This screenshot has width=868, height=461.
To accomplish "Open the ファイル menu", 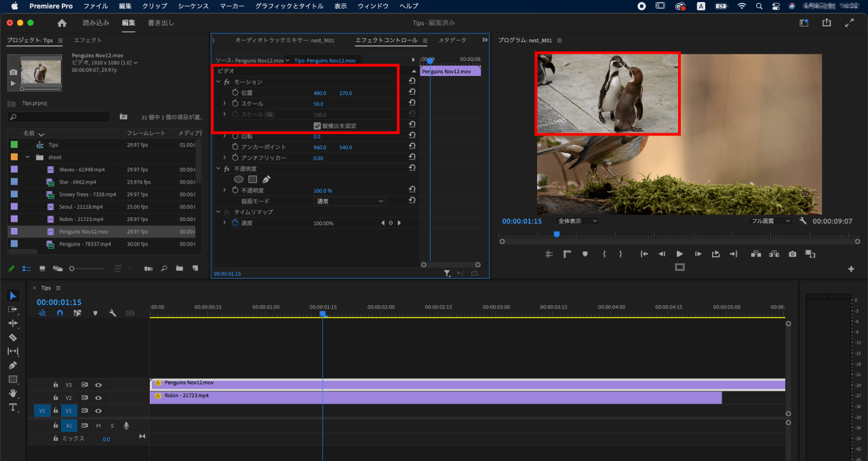I will (96, 6).
